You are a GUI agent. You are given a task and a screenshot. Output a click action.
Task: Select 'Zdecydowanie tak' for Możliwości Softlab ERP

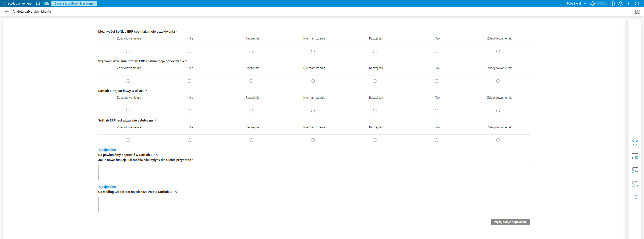pyautogui.click(x=498, y=51)
